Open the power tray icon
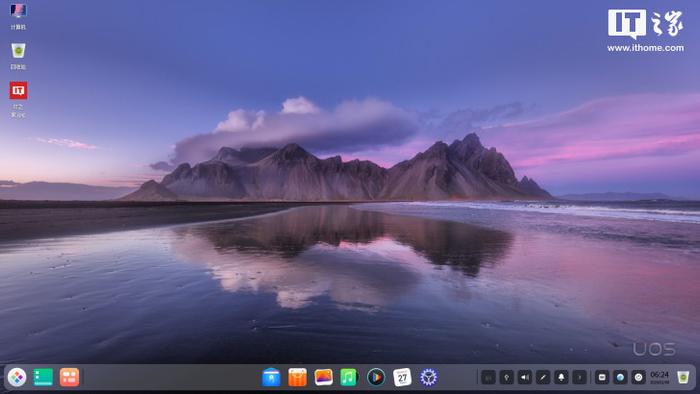This screenshot has height=394, width=700. coord(638,377)
